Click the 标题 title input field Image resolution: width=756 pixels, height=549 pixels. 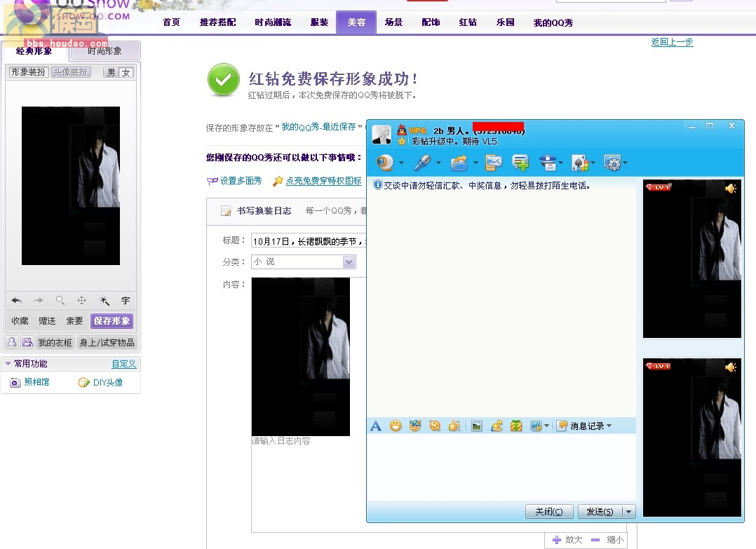(x=309, y=241)
